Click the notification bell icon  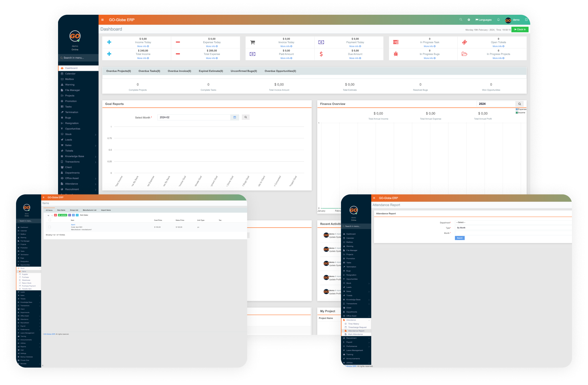(498, 20)
